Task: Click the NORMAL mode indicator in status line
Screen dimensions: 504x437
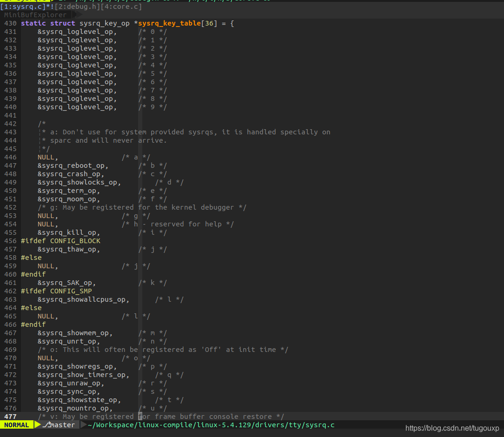Action: coord(16,425)
